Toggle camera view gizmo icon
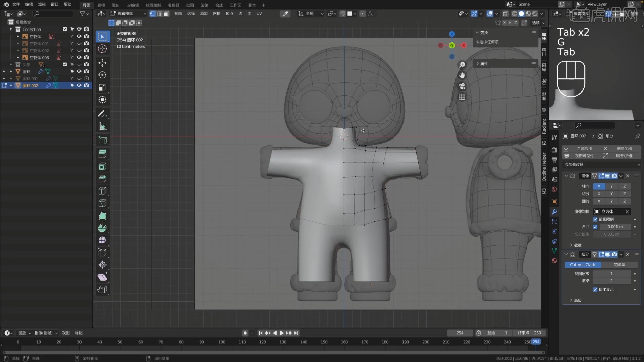The image size is (644, 362). 462,86
